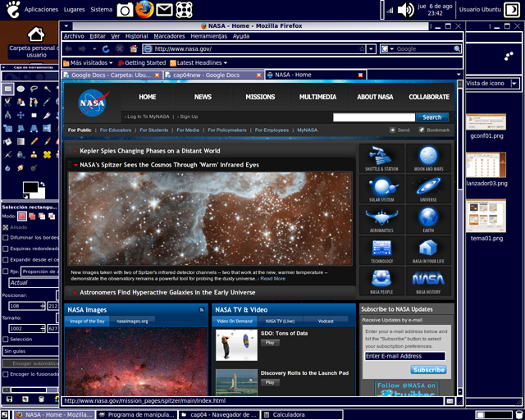Click the Enter E-mail Address field

[x=404, y=356]
